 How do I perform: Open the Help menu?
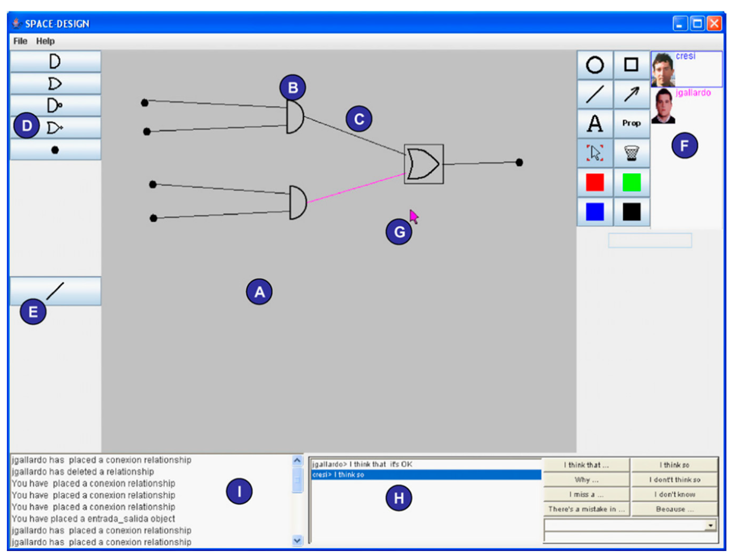[x=45, y=41]
